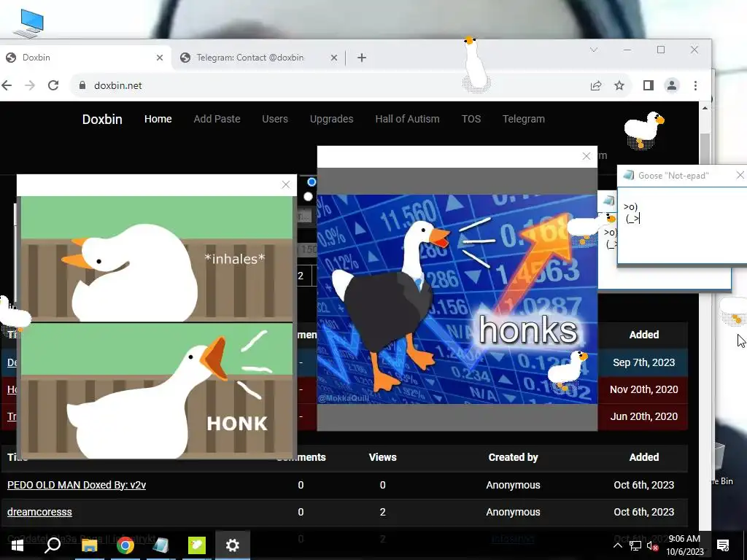
Task: Open the network icon in system tray
Action: [635, 545]
